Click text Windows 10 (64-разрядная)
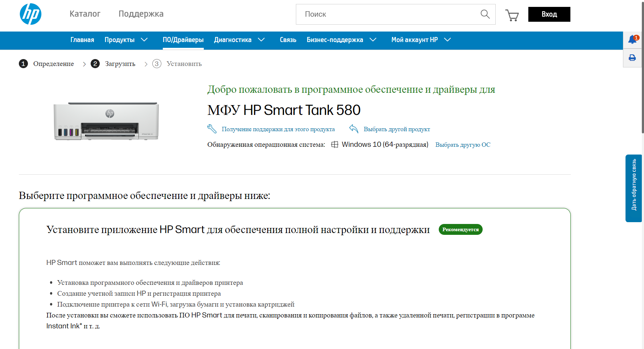The height and width of the screenshot is (349, 644). (x=385, y=144)
